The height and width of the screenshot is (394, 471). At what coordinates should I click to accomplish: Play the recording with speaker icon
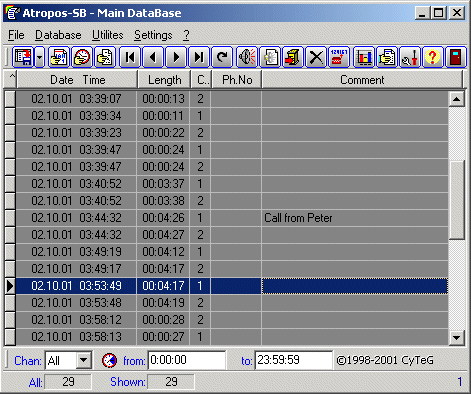click(x=247, y=57)
